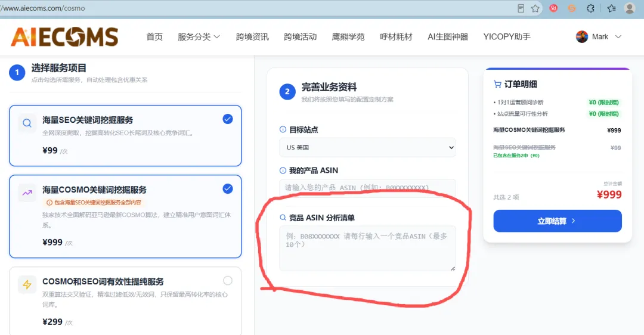Image resolution: width=644 pixels, height=335 pixels.
Task: Click the ¥299 price on purification card
Action: pos(52,322)
